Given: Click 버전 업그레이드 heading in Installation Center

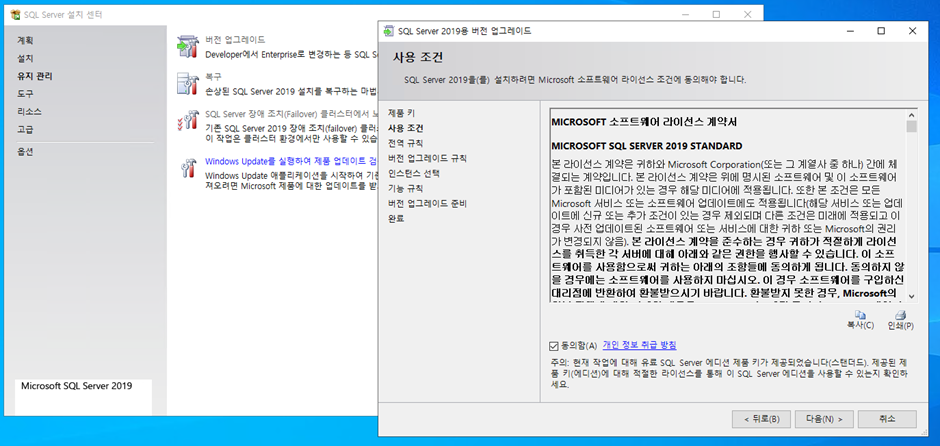Looking at the screenshot, I should pyautogui.click(x=235, y=40).
